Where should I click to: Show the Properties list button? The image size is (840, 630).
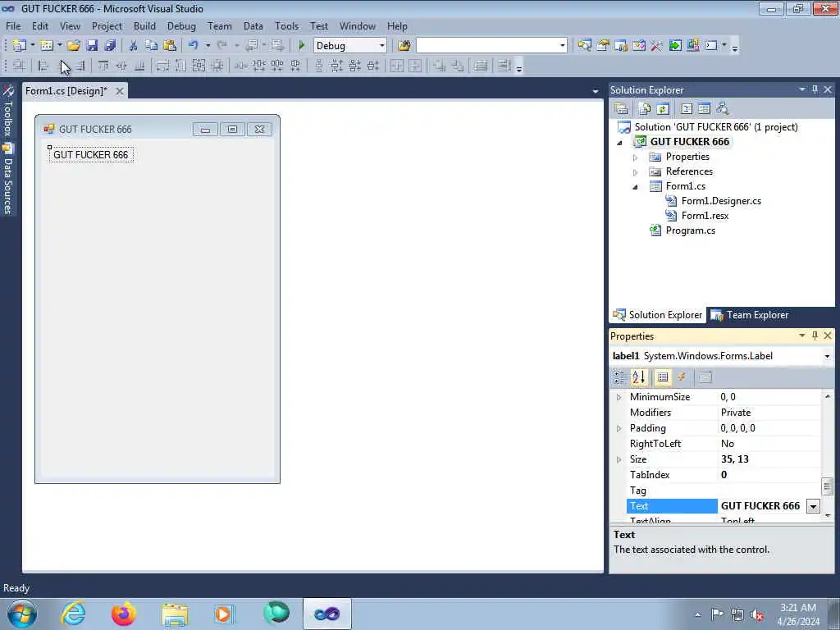(663, 377)
